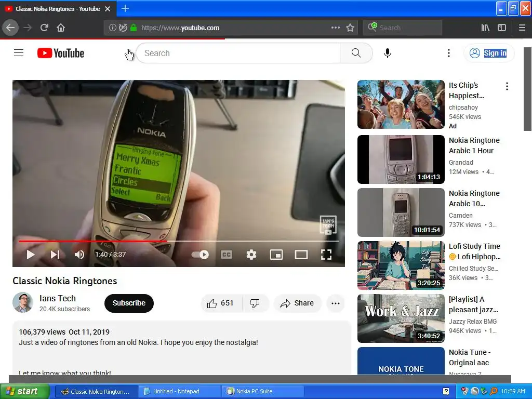The height and width of the screenshot is (399, 532).
Task: Share the video
Action: (x=297, y=303)
